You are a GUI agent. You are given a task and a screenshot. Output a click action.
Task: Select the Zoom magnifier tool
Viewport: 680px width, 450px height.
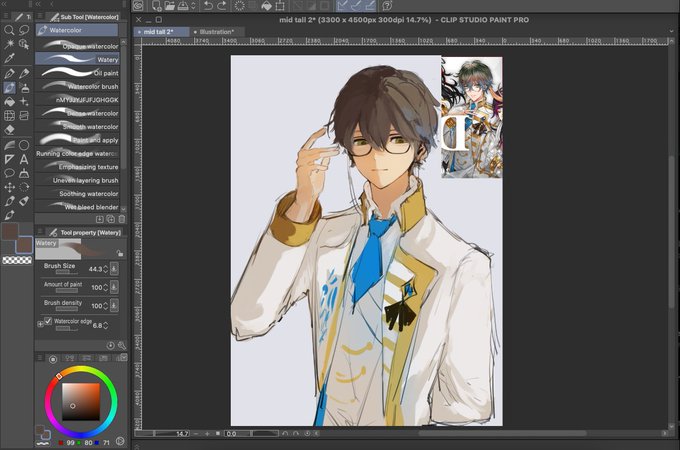pyautogui.click(x=9, y=30)
